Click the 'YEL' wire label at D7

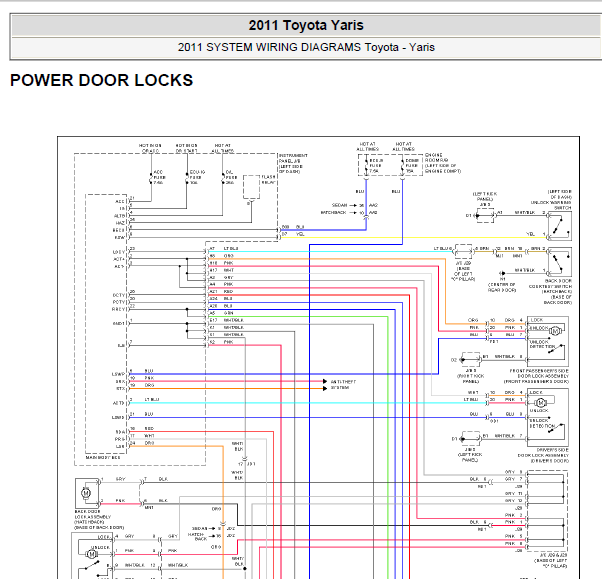coord(300,234)
